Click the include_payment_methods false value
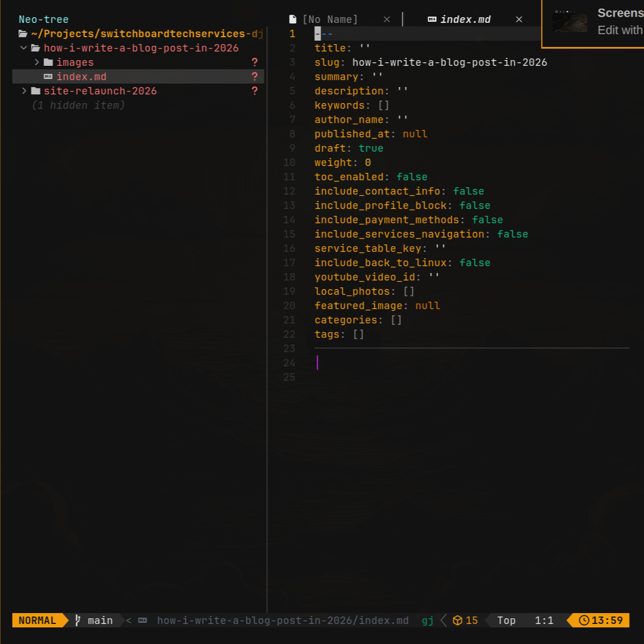The width and height of the screenshot is (644, 644). pyautogui.click(x=488, y=220)
